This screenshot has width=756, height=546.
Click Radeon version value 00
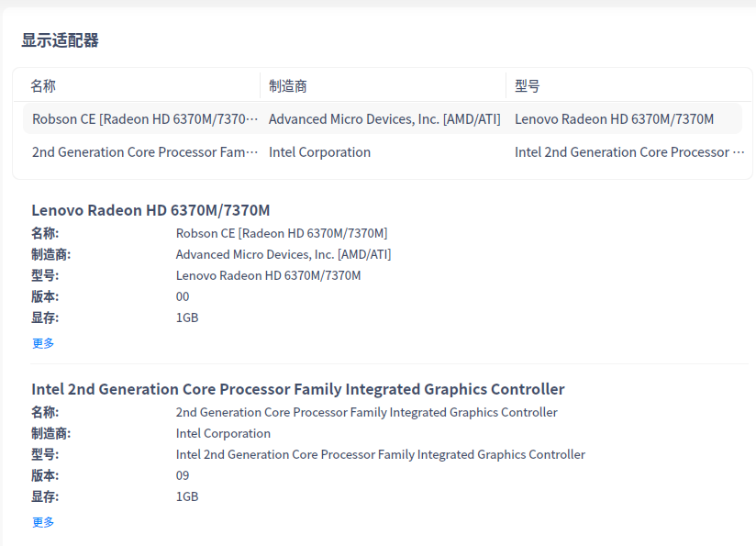(183, 296)
